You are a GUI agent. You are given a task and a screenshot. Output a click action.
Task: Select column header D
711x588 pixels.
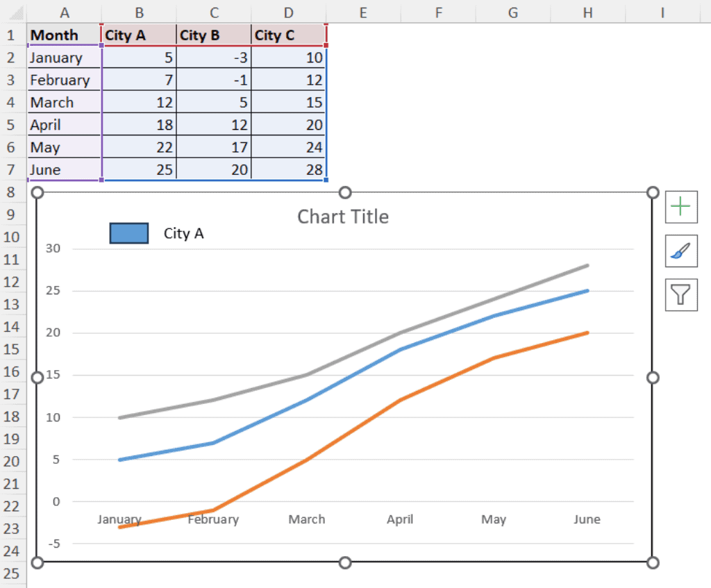(288, 11)
